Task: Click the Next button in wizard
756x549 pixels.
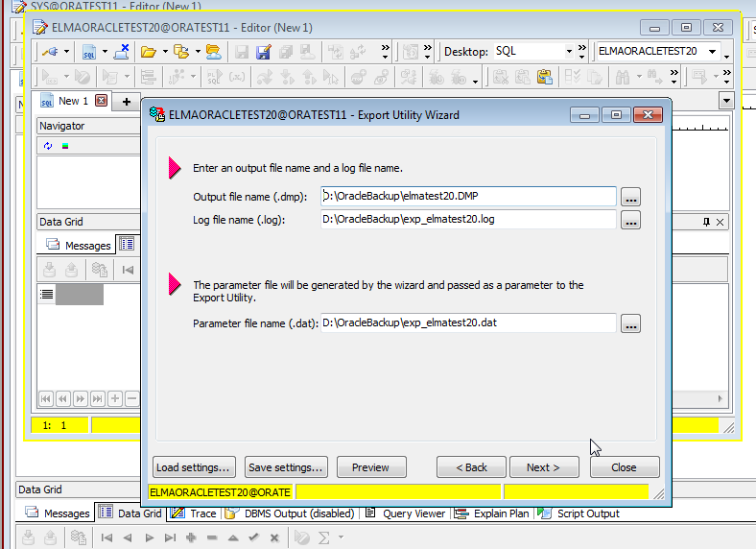Action: (x=543, y=467)
